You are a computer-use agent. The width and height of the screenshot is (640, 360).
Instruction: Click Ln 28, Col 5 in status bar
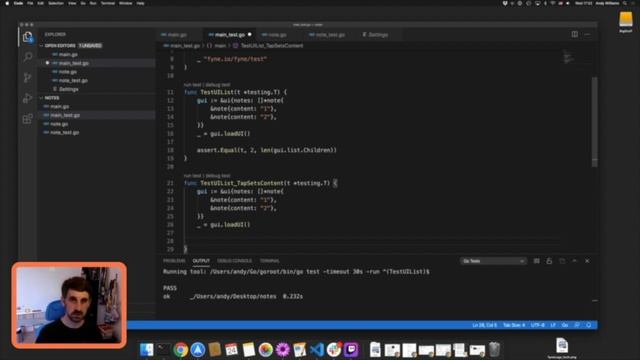(x=484, y=325)
